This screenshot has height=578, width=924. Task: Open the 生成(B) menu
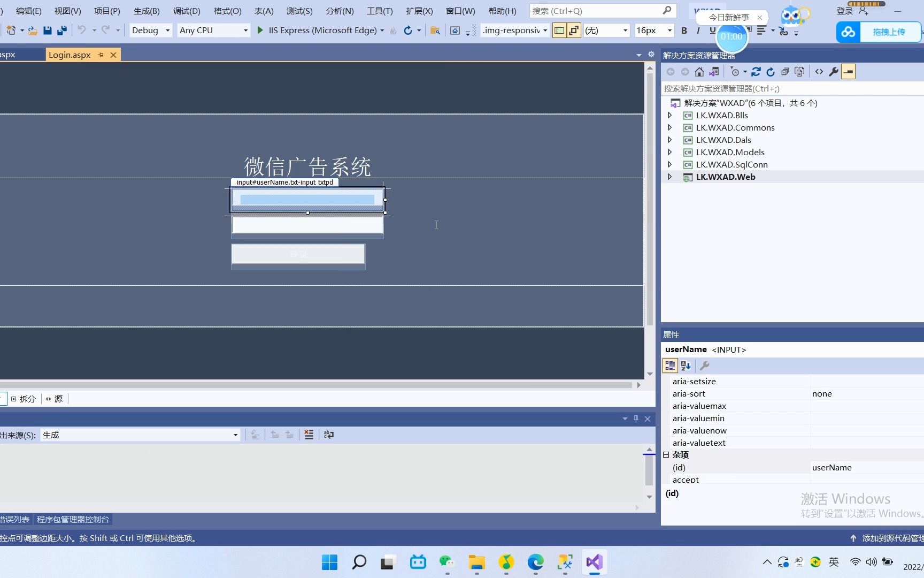(147, 11)
